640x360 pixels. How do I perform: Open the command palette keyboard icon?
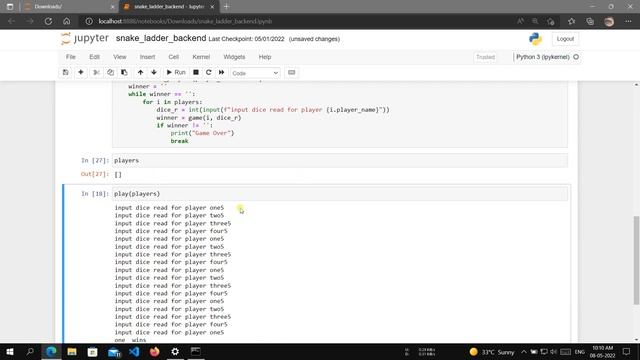tap(291, 73)
